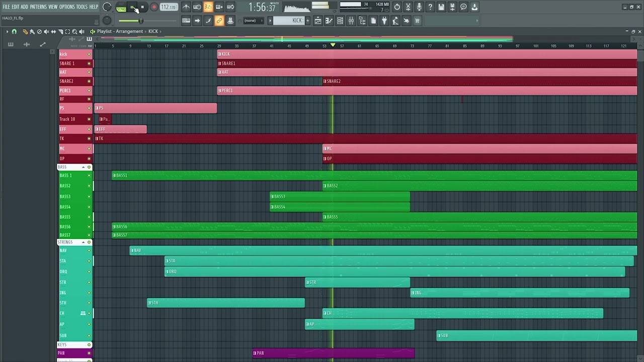The width and height of the screenshot is (644, 362).
Task: Open the HELP menu
Action: (x=94, y=7)
